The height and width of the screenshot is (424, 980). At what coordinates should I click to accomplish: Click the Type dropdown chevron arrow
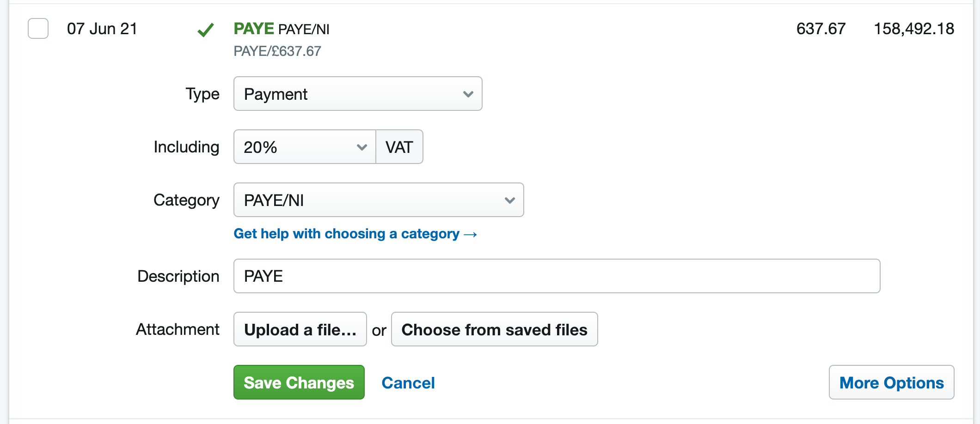click(468, 94)
